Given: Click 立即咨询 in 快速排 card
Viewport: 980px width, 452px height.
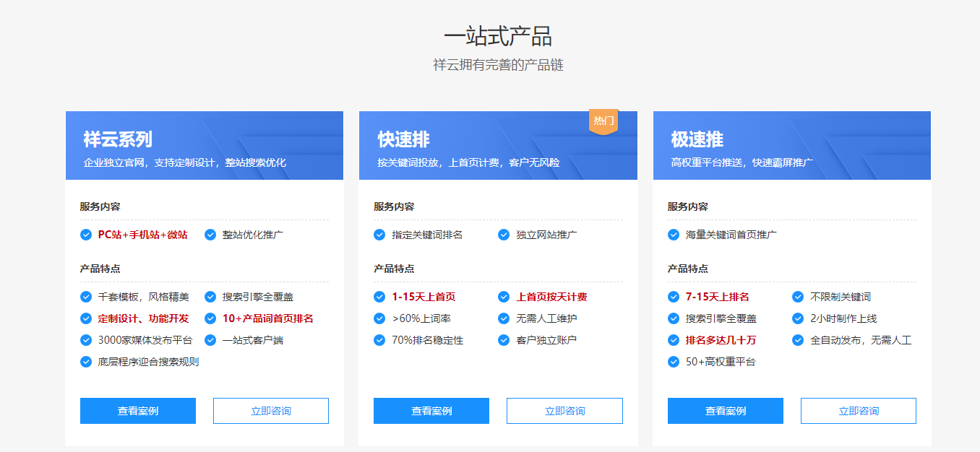Looking at the screenshot, I should (564, 411).
